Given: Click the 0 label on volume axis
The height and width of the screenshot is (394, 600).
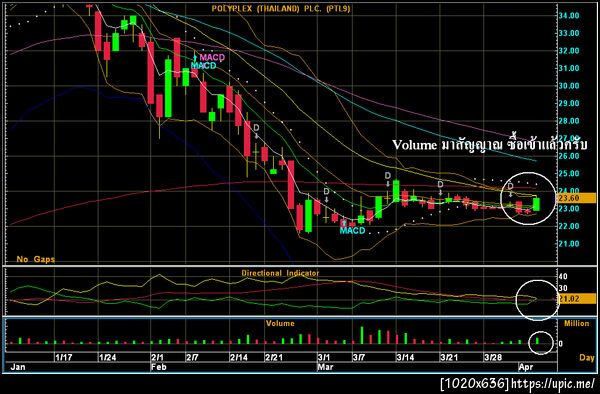Looking at the screenshot, I should 561,344.
